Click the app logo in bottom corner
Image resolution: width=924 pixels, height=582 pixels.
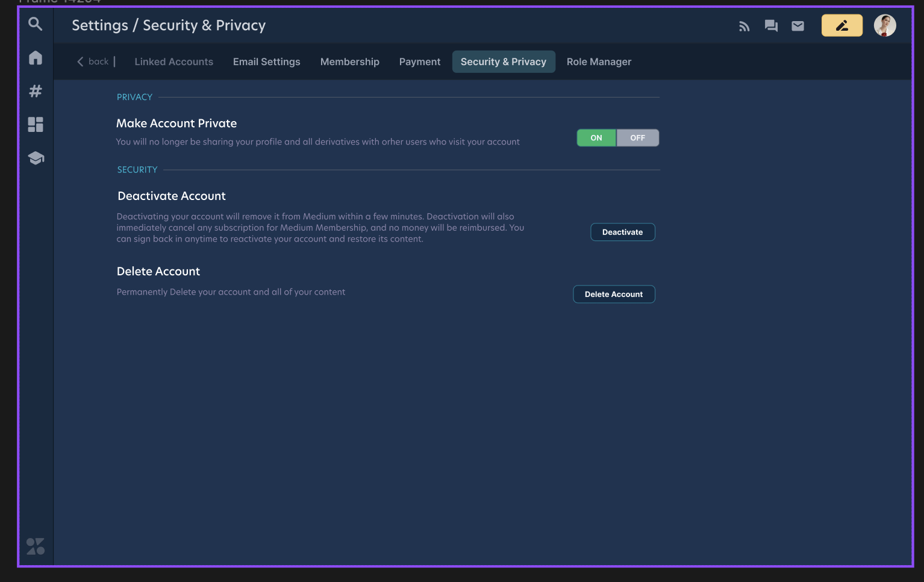[35, 546]
